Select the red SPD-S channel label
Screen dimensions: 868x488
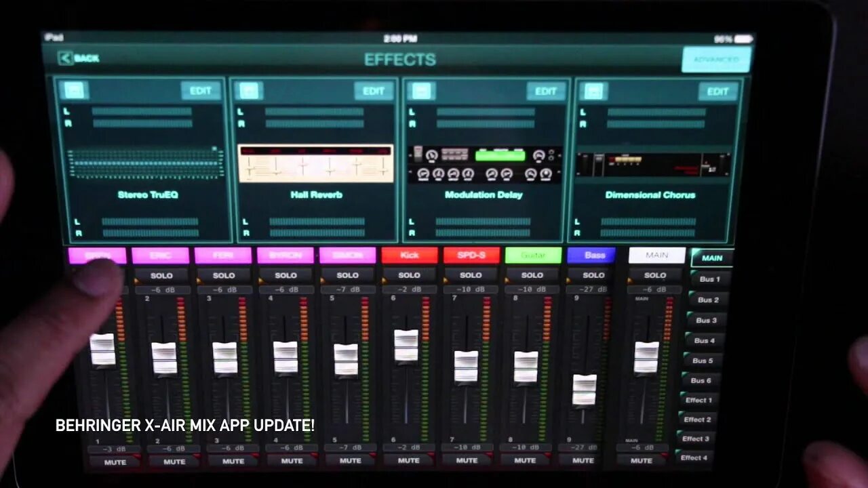coord(471,256)
